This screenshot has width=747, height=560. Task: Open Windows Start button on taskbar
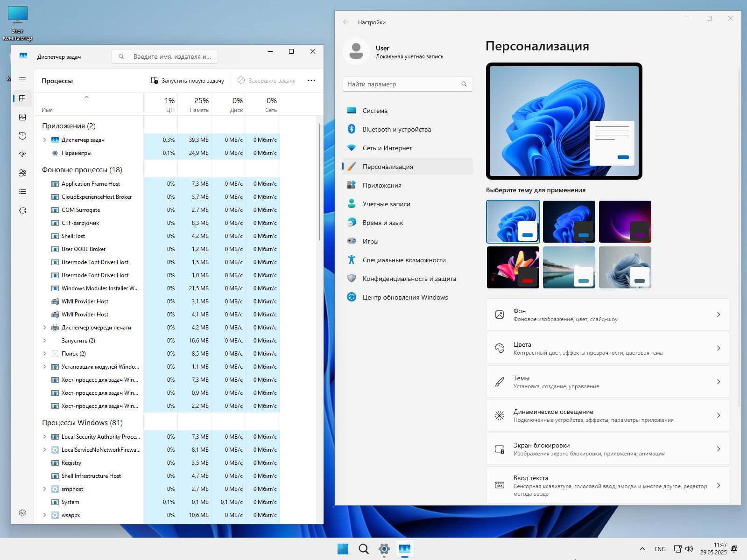click(x=343, y=549)
